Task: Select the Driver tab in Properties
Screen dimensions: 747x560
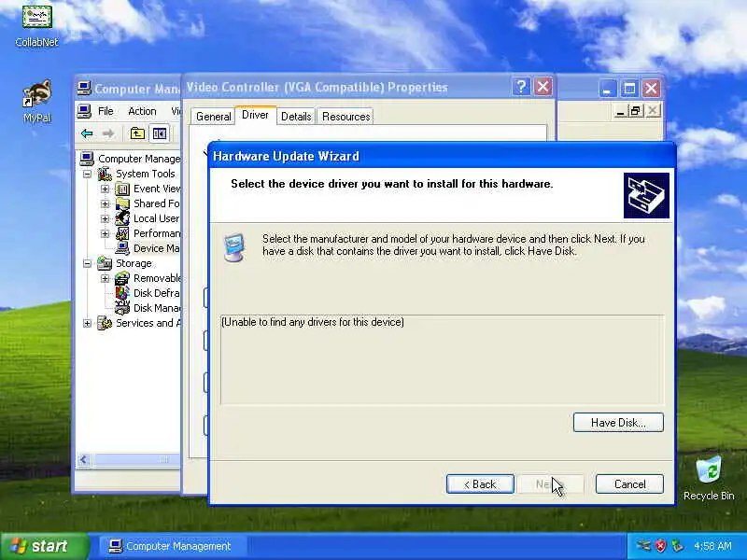Action: click(x=255, y=115)
